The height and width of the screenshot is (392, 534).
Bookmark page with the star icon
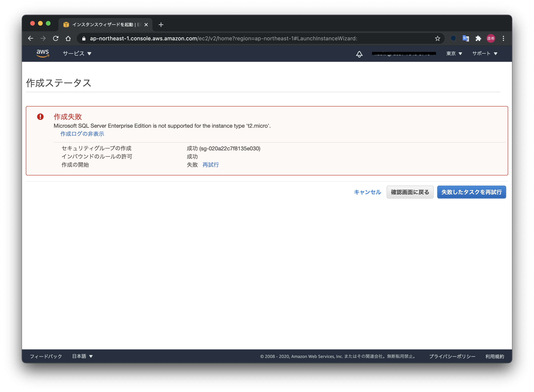(437, 38)
